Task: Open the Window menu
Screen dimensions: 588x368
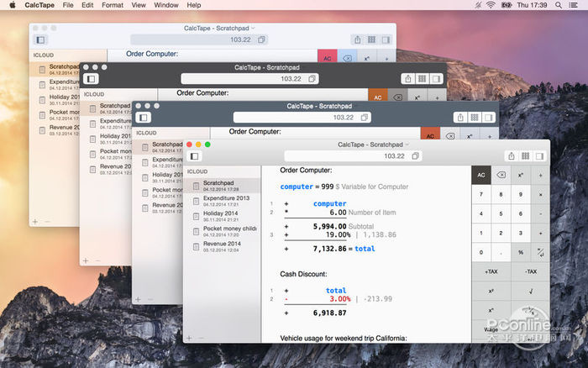Action: (x=166, y=5)
